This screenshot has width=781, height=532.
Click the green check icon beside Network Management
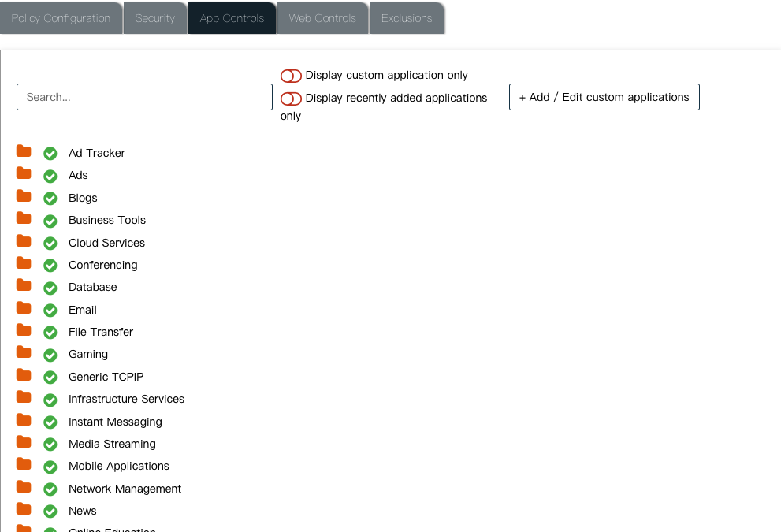(50, 489)
